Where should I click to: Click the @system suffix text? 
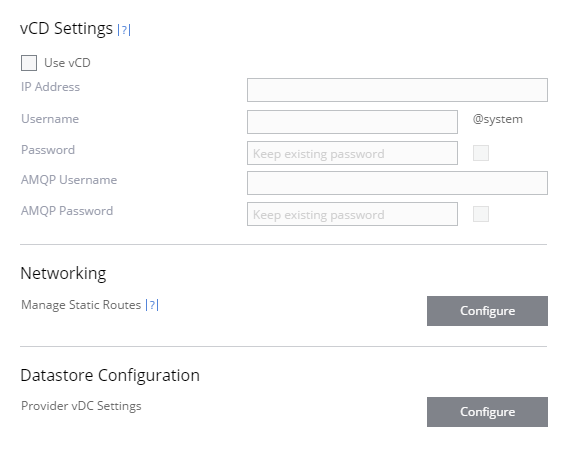(498, 119)
